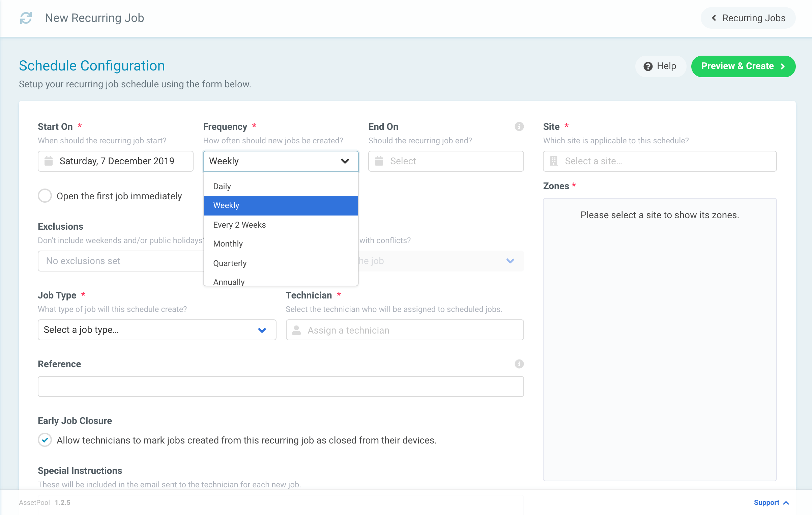Toggle Open the first job immediately
The width and height of the screenshot is (812, 515).
[x=45, y=196]
